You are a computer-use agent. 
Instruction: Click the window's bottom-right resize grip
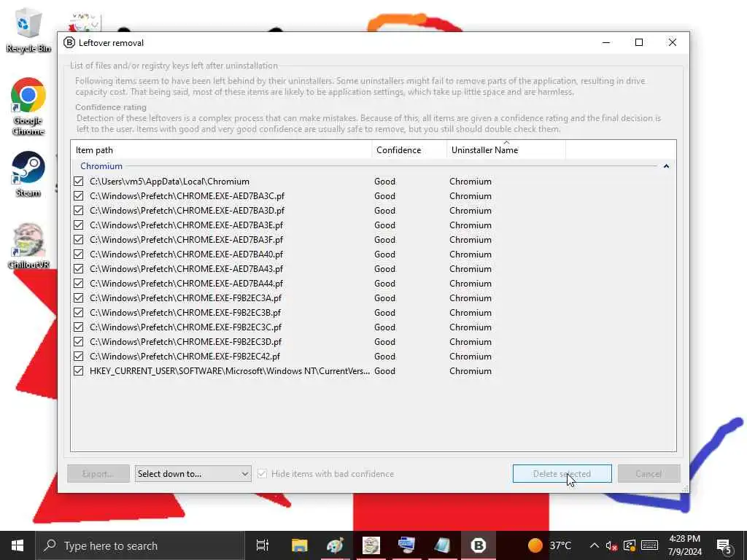[685, 489]
